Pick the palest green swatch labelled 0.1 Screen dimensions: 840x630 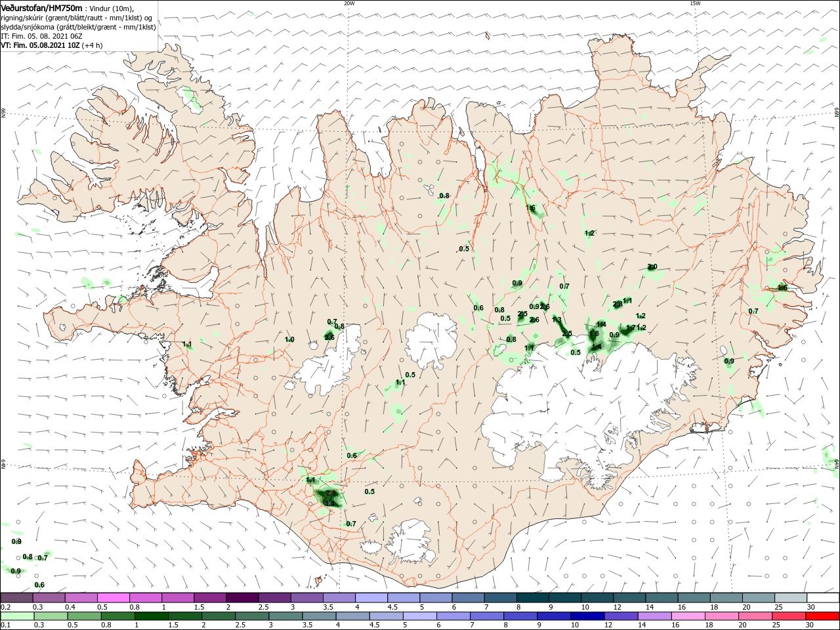[16, 616]
